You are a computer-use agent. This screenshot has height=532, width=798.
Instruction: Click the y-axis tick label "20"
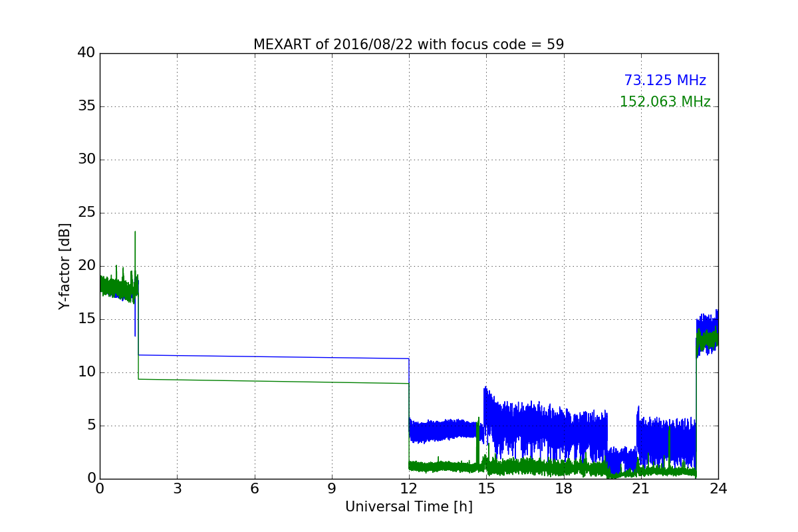(x=86, y=266)
